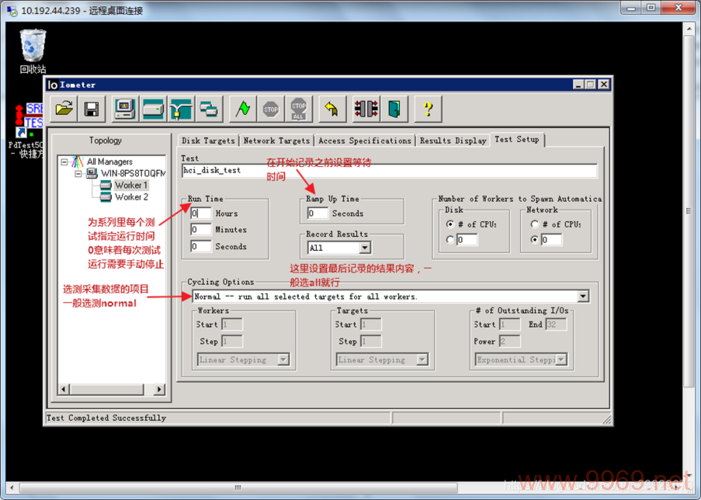Select Disk fixed worker count radio button

coord(450,240)
